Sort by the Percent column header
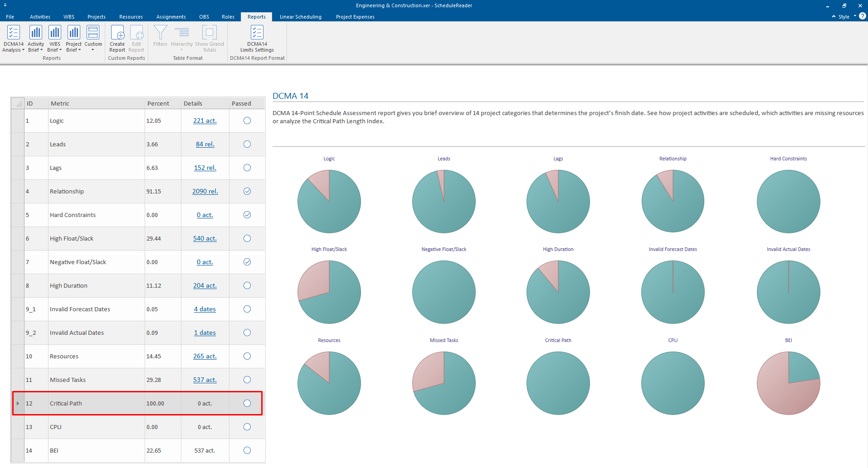Screen dimensions: 868x468 163,103
